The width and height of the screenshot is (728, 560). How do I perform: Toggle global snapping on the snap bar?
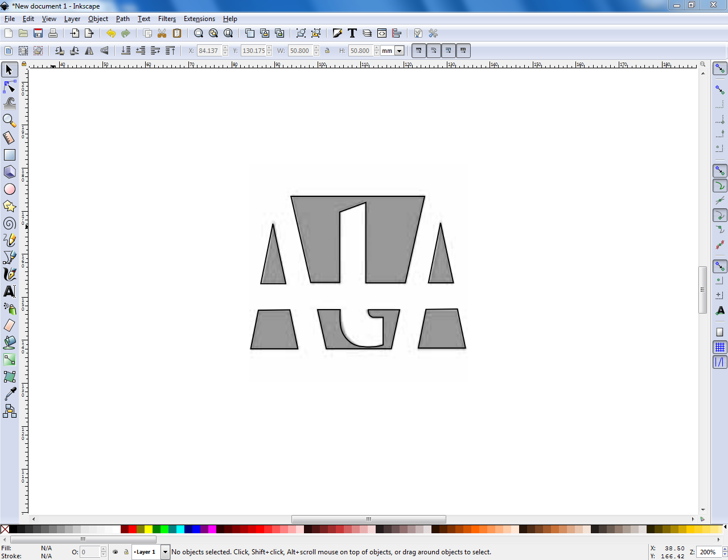(x=720, y=68)
